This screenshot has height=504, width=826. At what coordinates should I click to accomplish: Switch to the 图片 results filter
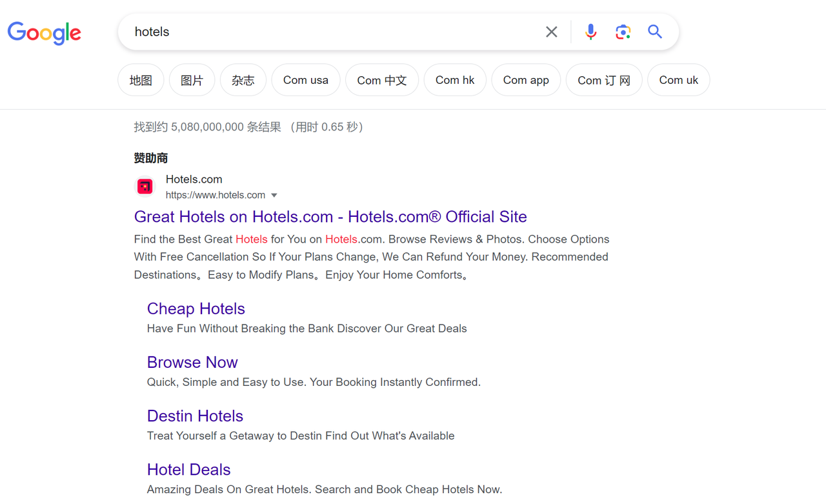192,79
